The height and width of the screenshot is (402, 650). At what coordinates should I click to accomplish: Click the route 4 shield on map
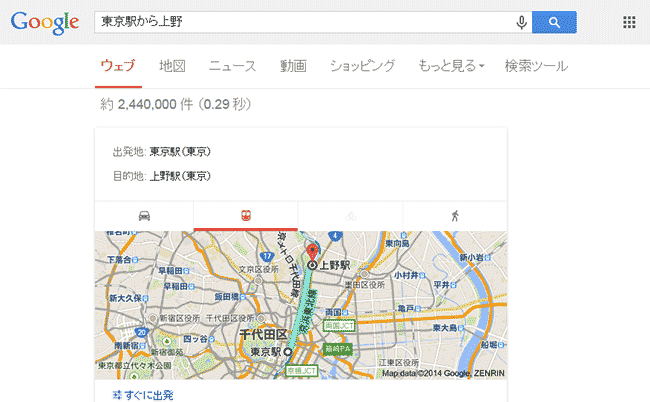click(x=335, y=236)
